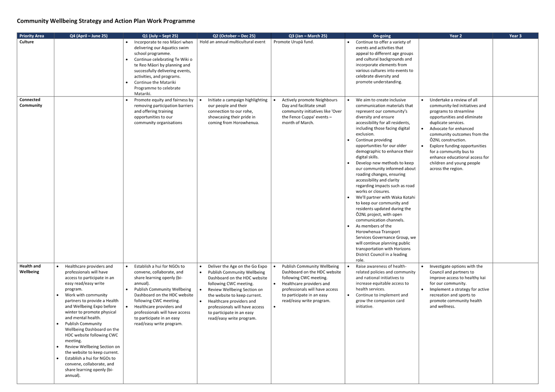Click 'Initiate a campaign highlighting our people' bullet
555x392 pixels.
pos(237,111)
